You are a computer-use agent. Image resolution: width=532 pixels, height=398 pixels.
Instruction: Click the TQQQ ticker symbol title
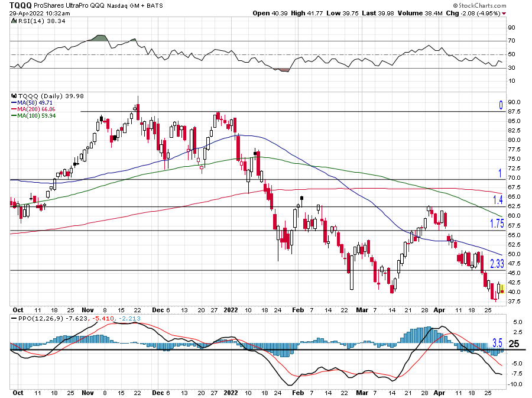(x=20, y=5)
